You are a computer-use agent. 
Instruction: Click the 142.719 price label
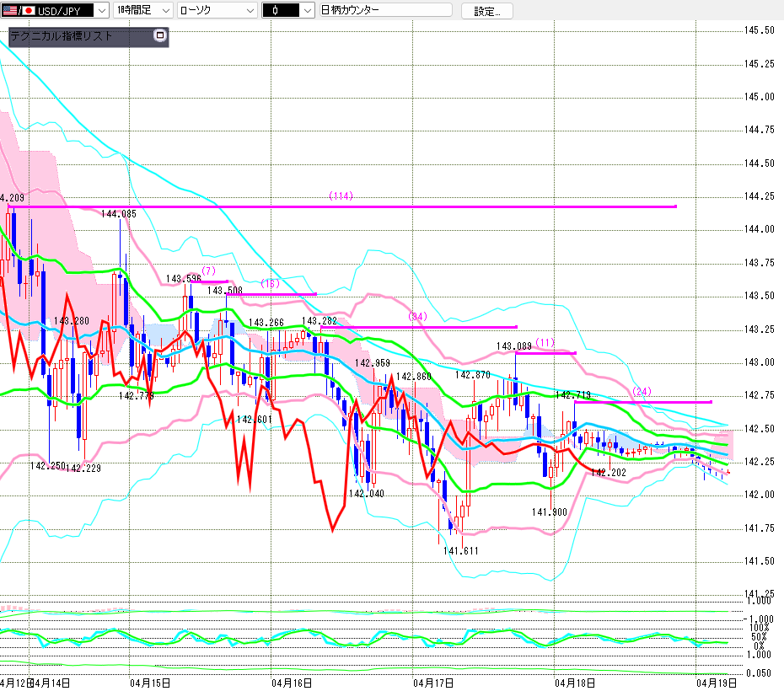[x=573, y=395]
